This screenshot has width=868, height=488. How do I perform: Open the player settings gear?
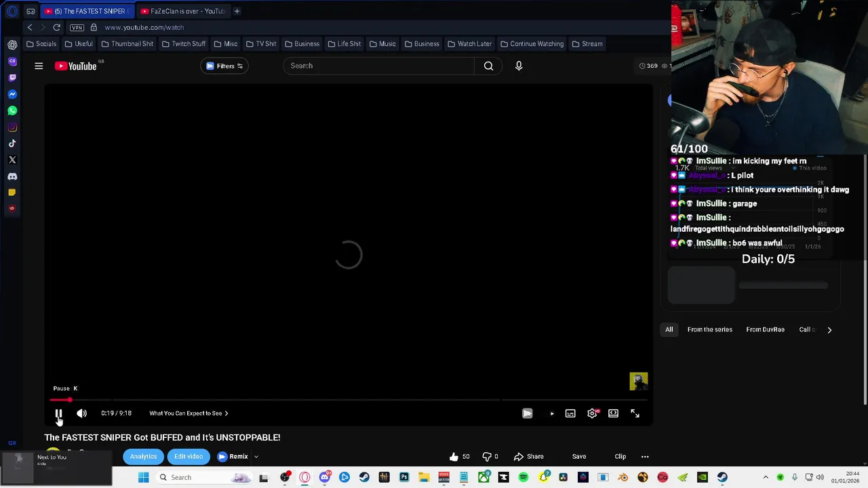[x=592, y=413]
